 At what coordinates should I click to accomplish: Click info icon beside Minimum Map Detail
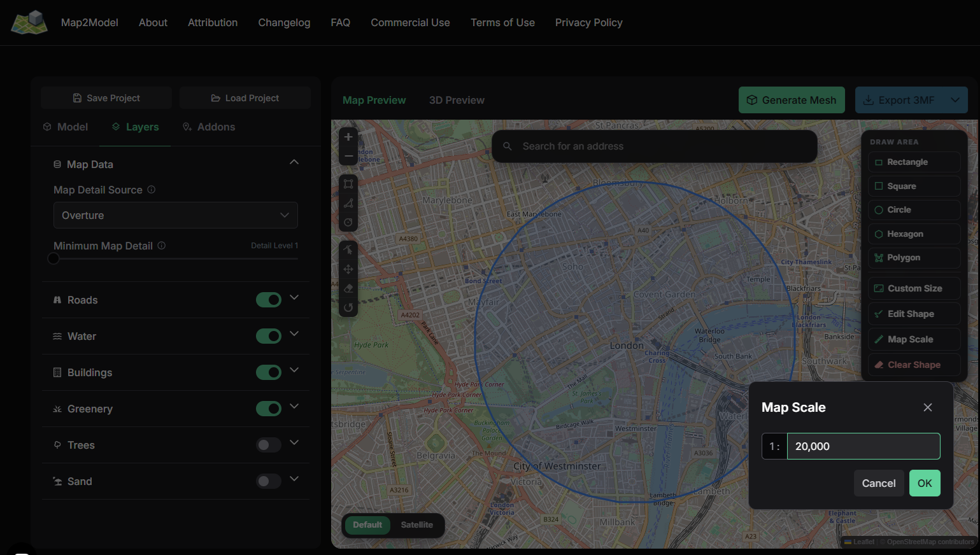[162, 246]
